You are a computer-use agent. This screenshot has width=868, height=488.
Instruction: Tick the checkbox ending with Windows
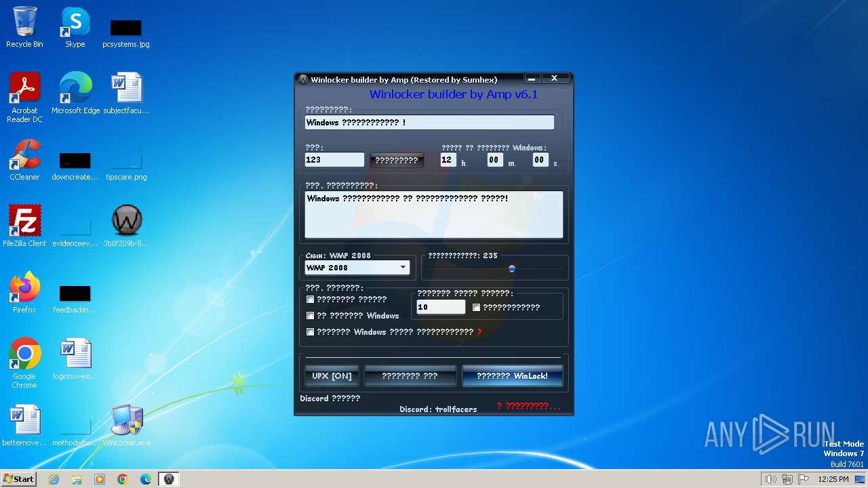point(311,315)
